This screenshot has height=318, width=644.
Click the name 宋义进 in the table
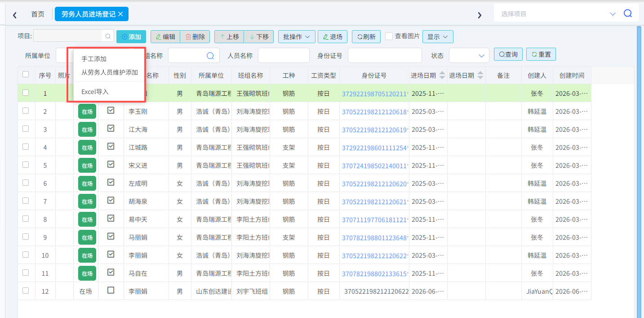tap(138, 166)
